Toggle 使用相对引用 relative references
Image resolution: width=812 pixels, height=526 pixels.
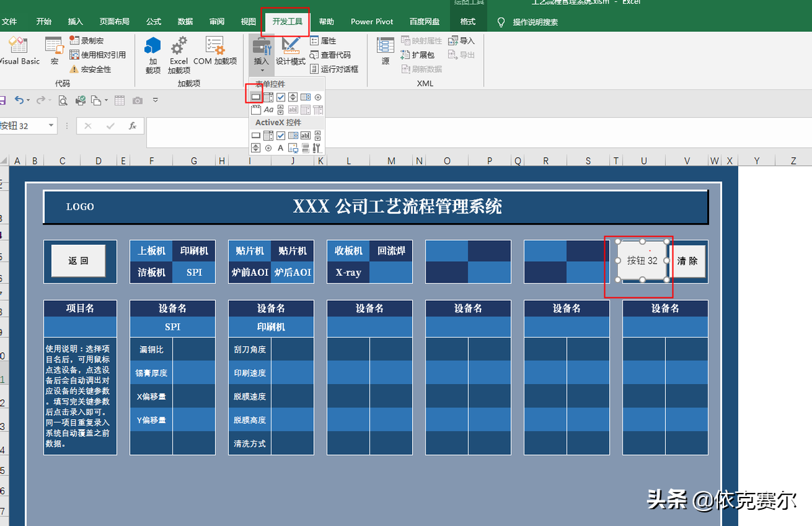coord(97,55)
